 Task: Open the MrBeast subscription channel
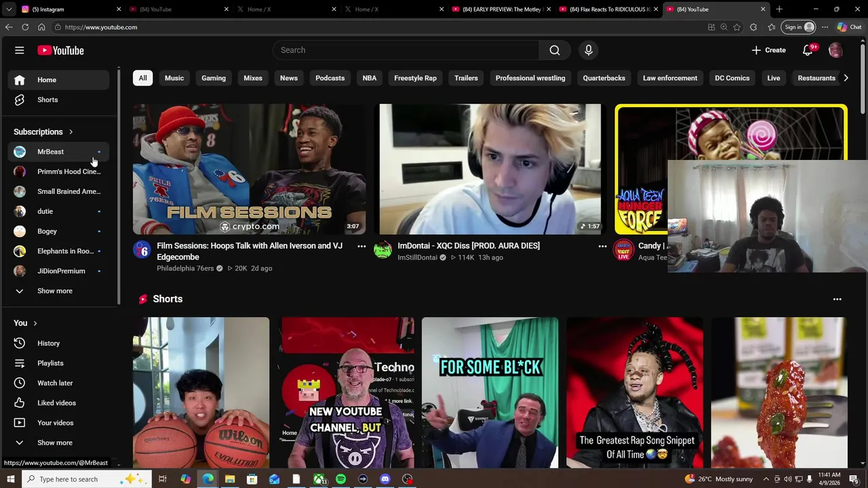click(x=58, y=152)
